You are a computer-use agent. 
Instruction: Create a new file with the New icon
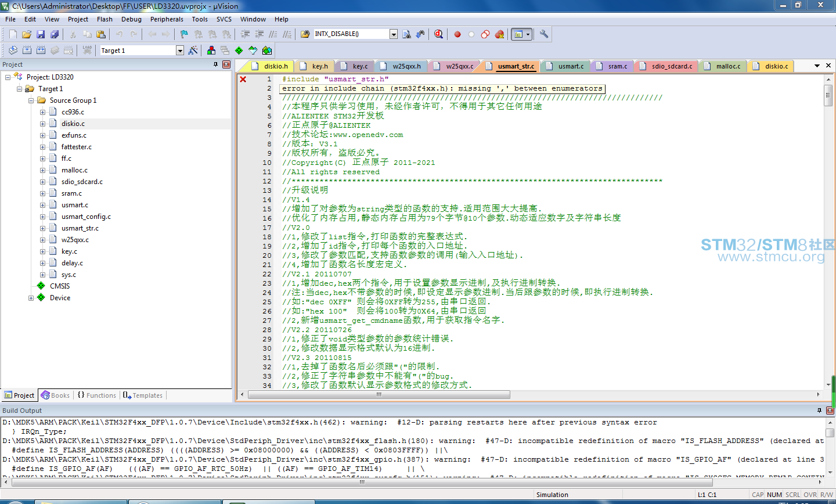point(13,34)
